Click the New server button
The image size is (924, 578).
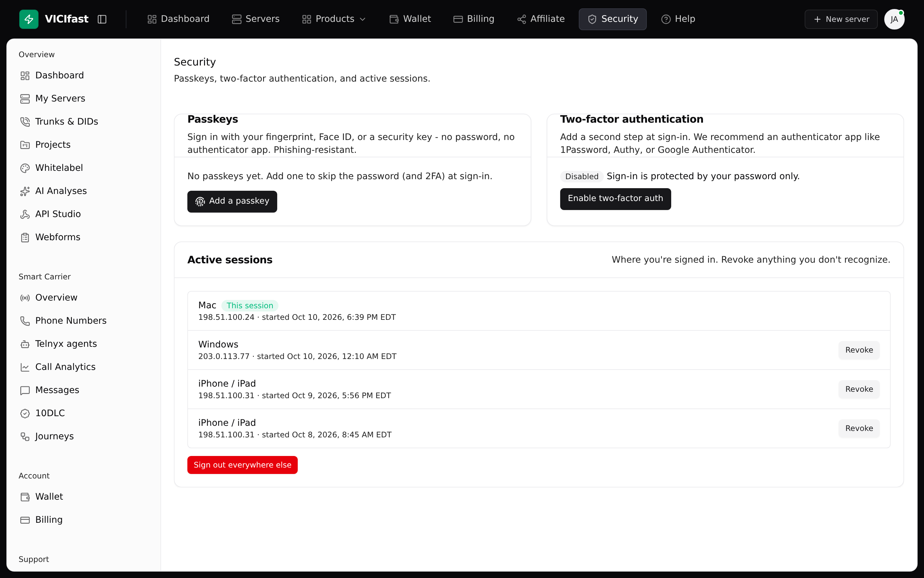(841, 19)
